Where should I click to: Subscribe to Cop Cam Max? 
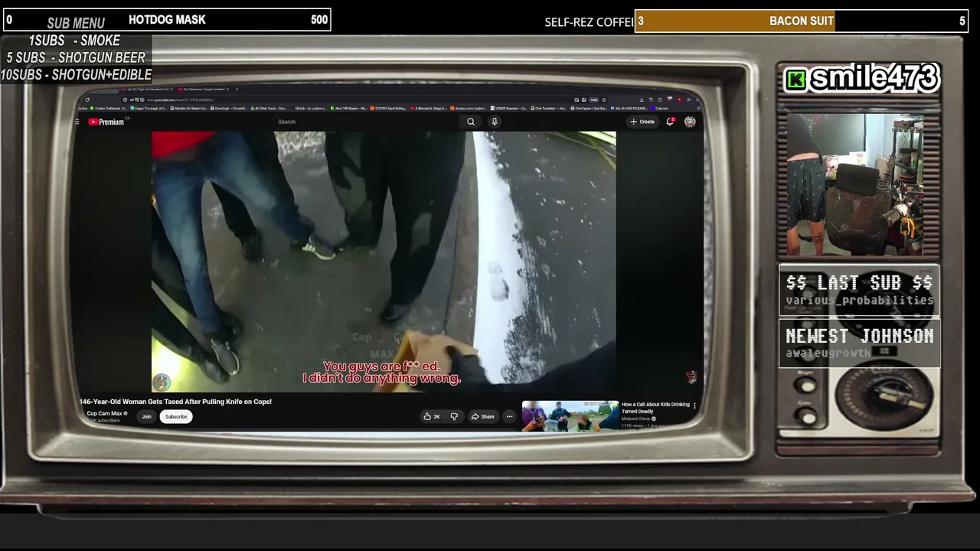tap(176, 416)
